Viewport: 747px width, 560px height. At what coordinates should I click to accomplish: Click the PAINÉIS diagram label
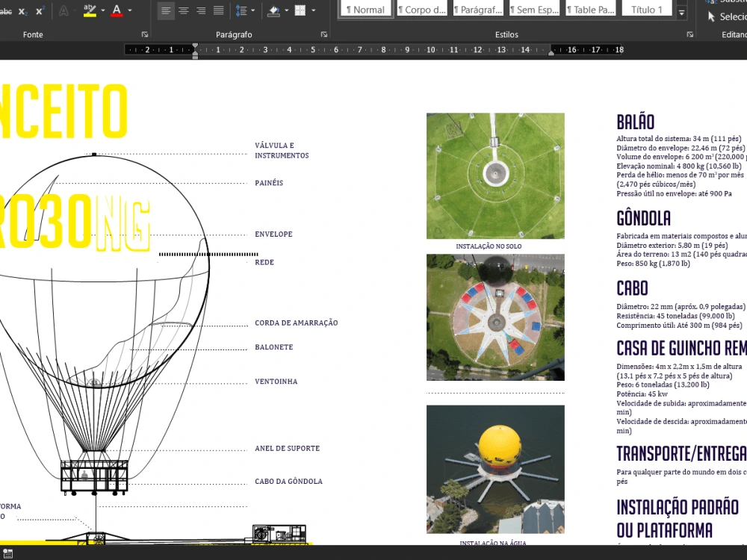(x=269, y=183)
